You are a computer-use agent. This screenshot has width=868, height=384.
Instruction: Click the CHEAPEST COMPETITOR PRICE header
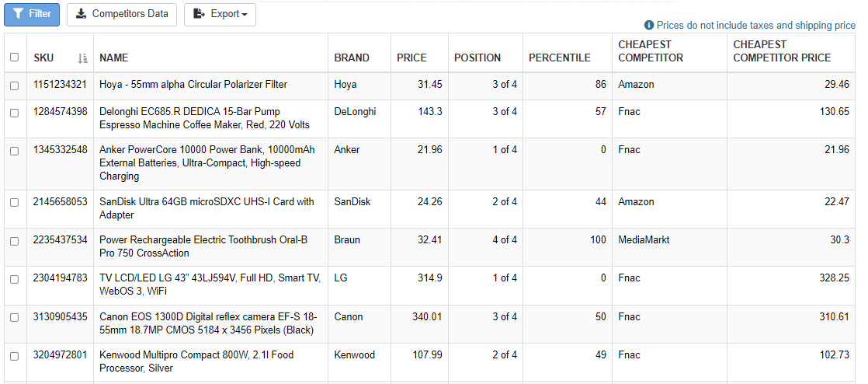[x=782, y=51]
